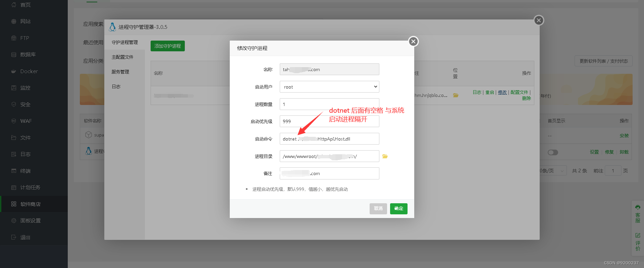Open the 面板设置 gear sidebar icon

click(14, 221)
